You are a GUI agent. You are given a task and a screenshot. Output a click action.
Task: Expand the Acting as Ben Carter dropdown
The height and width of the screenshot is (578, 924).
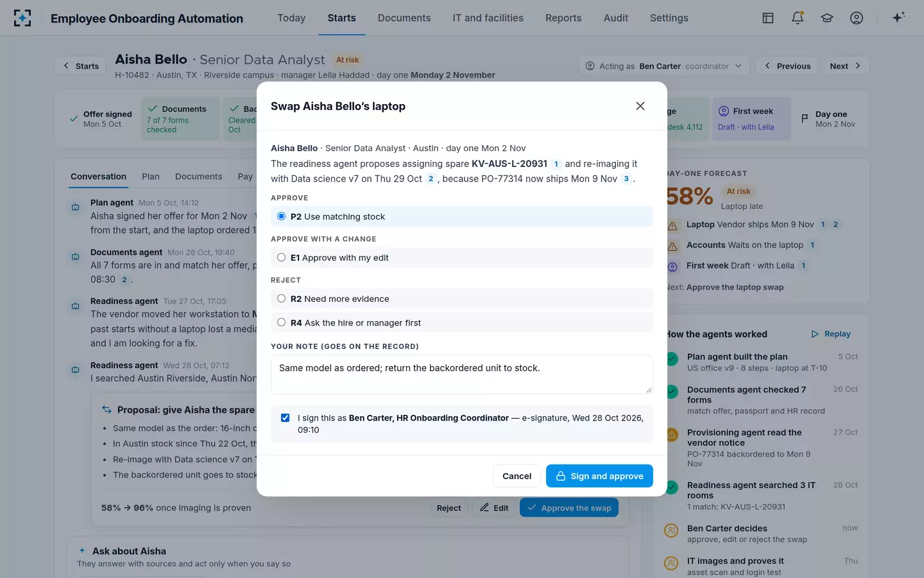click(x=663, y=66)
